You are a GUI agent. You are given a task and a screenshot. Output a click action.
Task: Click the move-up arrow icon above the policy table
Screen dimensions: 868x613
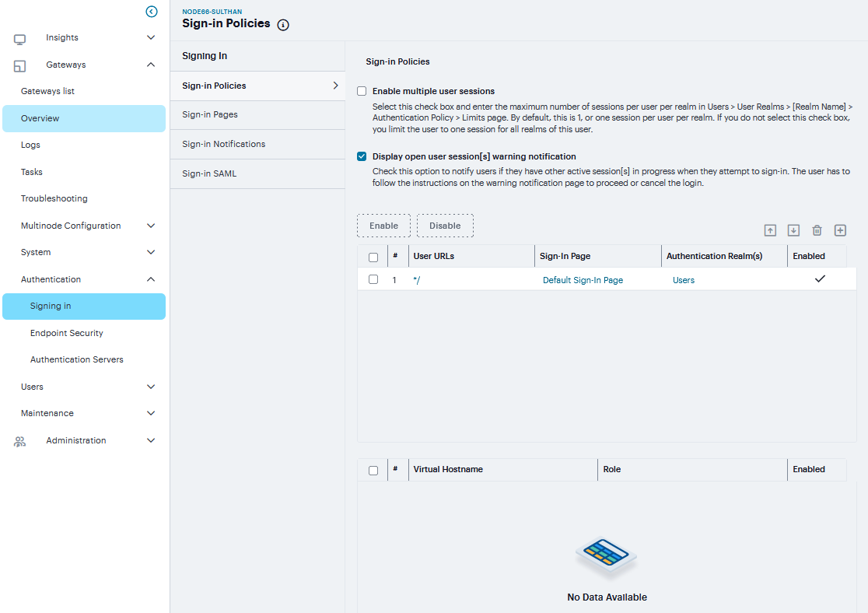(x=770, y=230)
